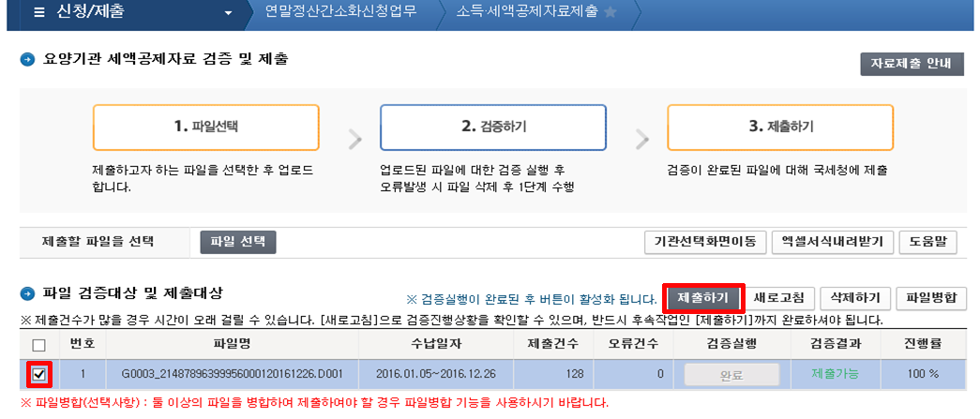The image size is (980, 419).
Task: Click the 파일 선택 button
Action: pos(238,242)
